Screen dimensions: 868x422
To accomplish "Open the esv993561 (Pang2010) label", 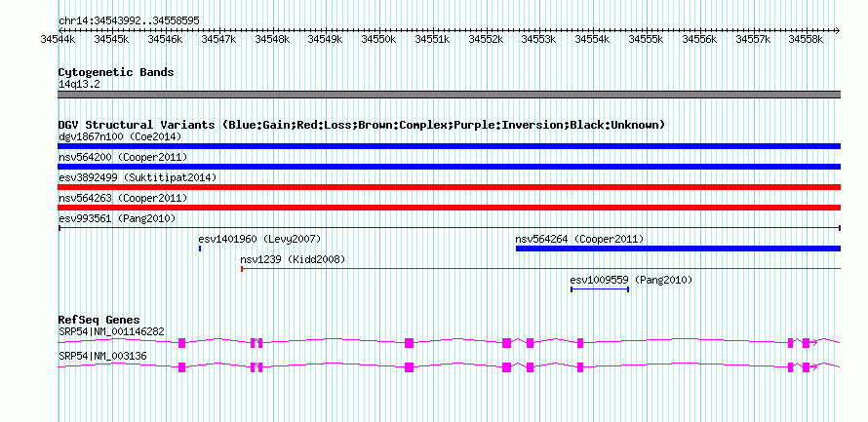I will tap(117, 218).
